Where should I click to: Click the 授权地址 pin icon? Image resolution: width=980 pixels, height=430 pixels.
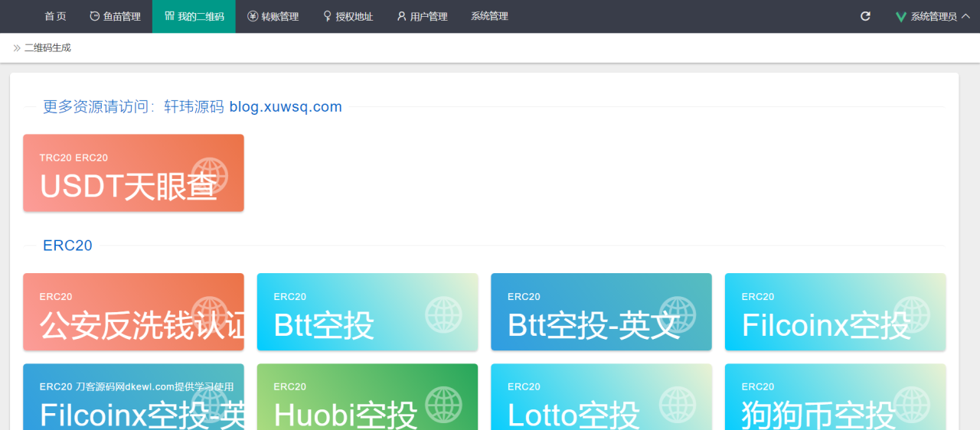click(x=328, y=16)
